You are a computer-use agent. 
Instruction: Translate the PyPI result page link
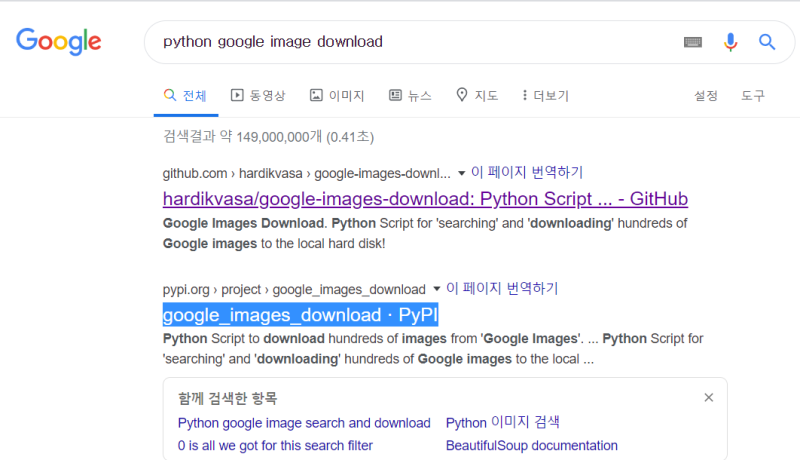(502, 288)
